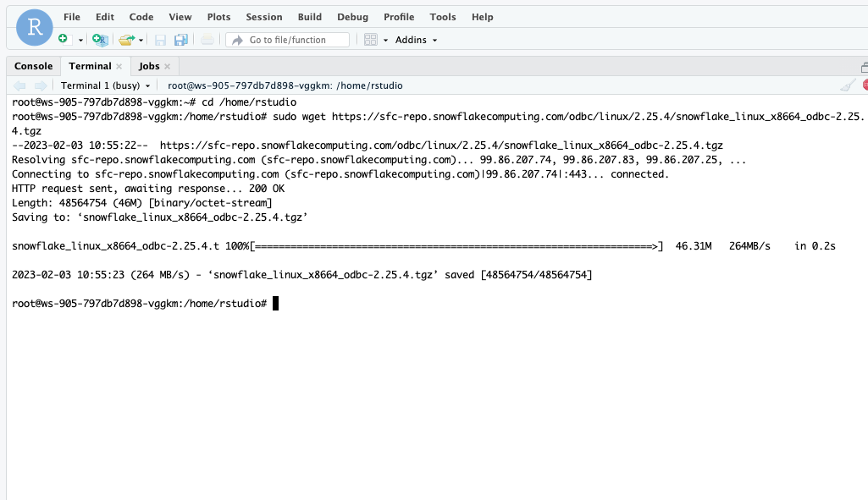Switch to the Jobs tab
Viewport: 868px width, 500px height.
pos(149,66)
